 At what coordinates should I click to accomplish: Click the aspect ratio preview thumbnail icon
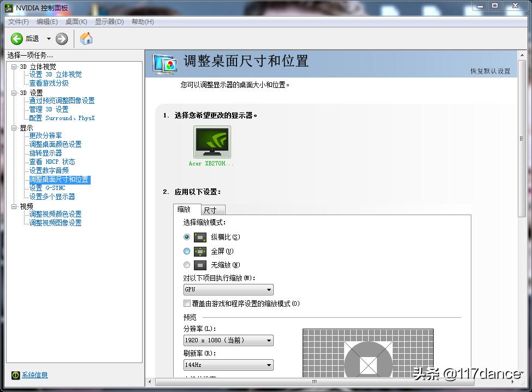[x=200, y=237]
